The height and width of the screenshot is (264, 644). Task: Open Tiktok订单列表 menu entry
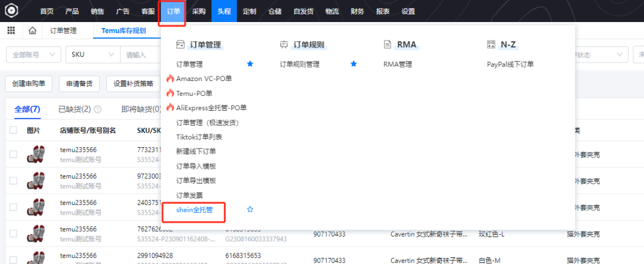(199, 136)
